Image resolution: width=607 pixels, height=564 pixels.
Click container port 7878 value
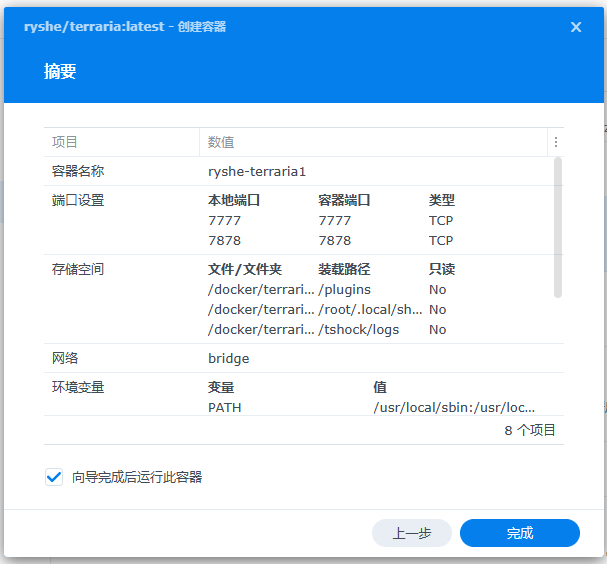point(334,241)
